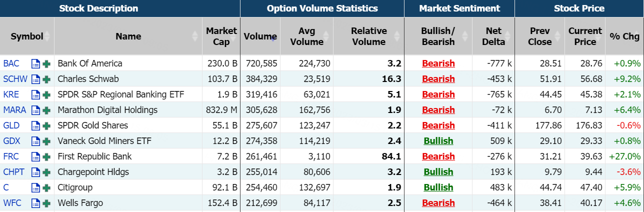This screenshot has width=644, height=212.
Task: Open the Bullish link for Vaneck Gold Miners ETF
Action: [438, 141]
